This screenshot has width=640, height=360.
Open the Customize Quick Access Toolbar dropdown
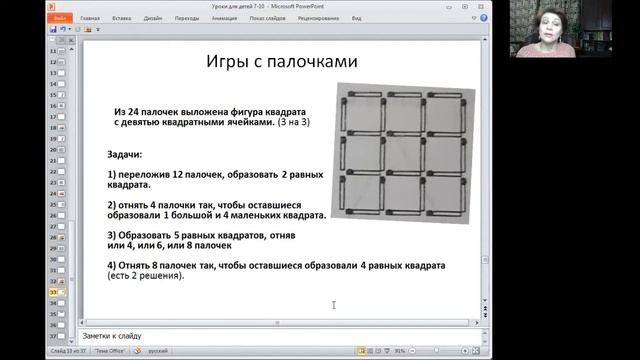[x=98, y=30]
